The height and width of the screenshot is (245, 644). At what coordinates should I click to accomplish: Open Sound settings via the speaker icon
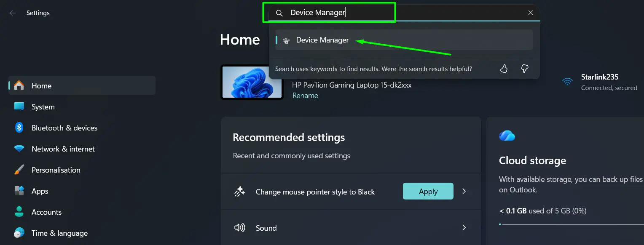click(x=239, y=228)
